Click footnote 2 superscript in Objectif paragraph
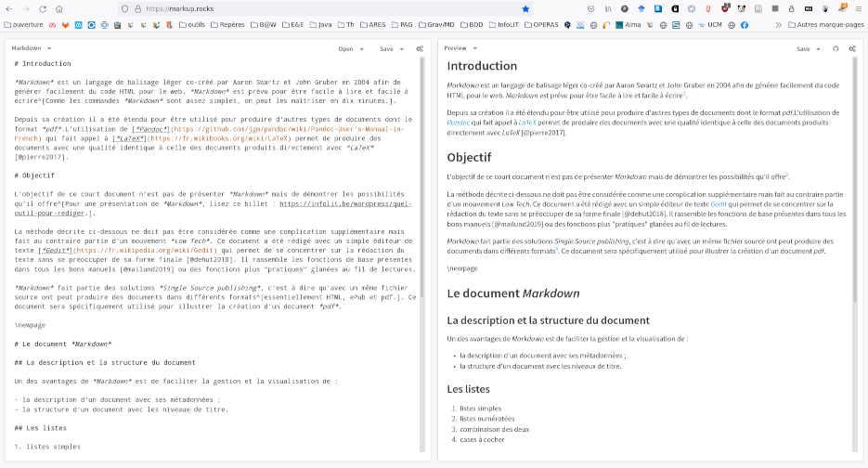This screenshot has width=868, height=468. pos(786,175)
